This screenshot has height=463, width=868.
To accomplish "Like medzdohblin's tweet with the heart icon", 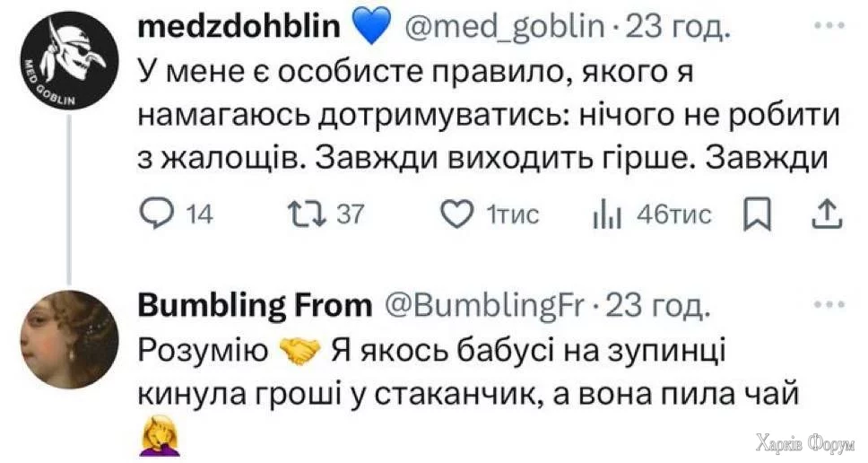I will (x=456, y=214).
